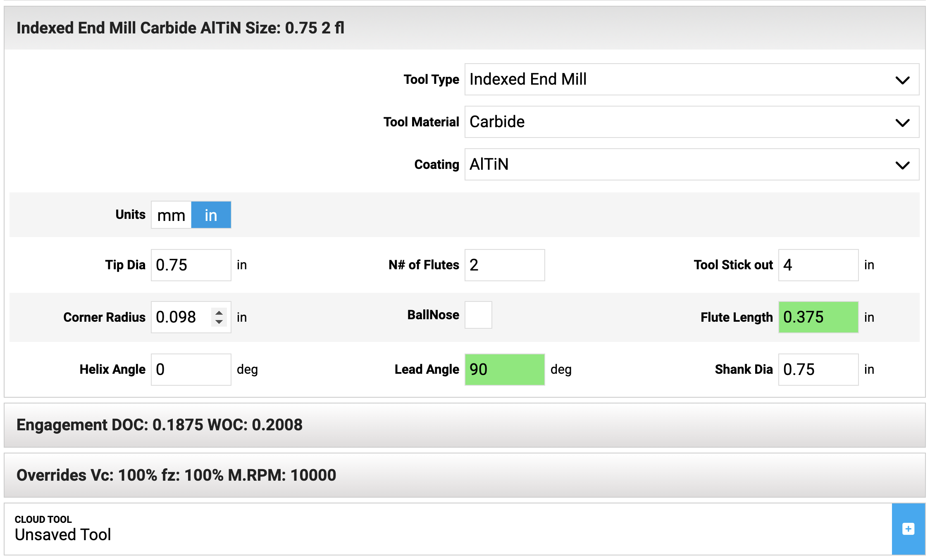Increment Corner Radius with up arrow

[x=219, y=313]
